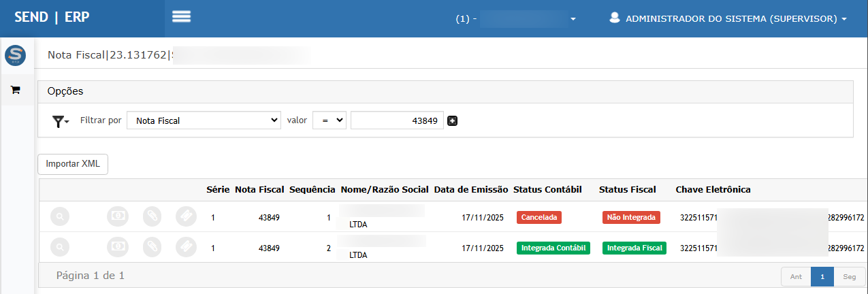Click the ticket icon for sequence 1
868x294 pixels.
coord(186,217)
